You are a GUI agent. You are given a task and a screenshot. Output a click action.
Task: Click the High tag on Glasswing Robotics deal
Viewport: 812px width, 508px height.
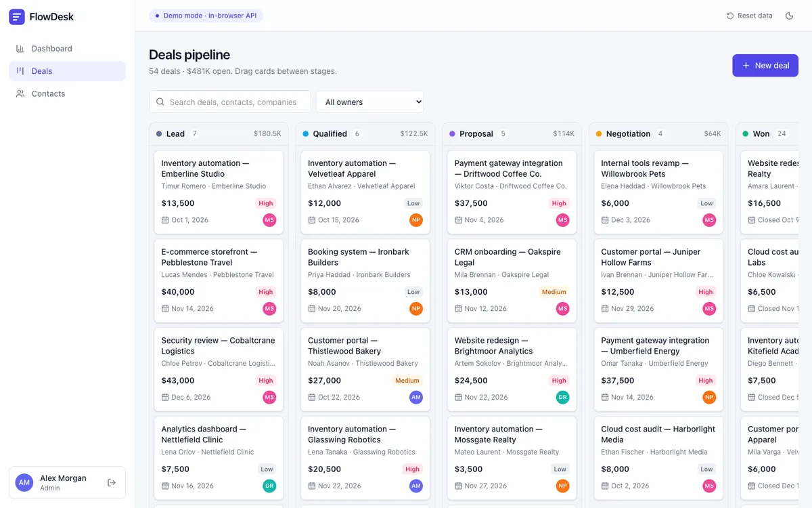click(x=413, y=469)
